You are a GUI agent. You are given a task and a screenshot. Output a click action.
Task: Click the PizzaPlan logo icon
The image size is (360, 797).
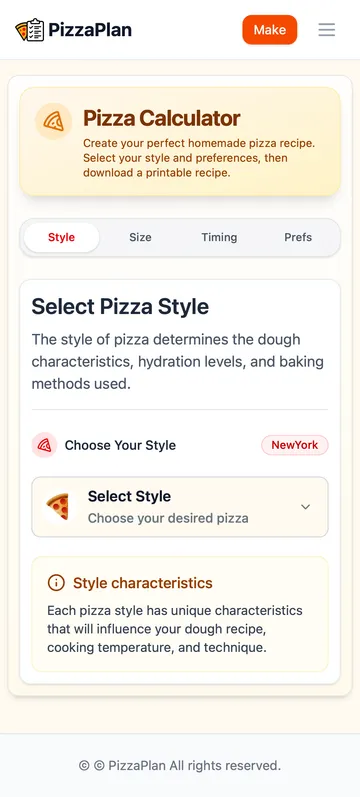(29, 30)
